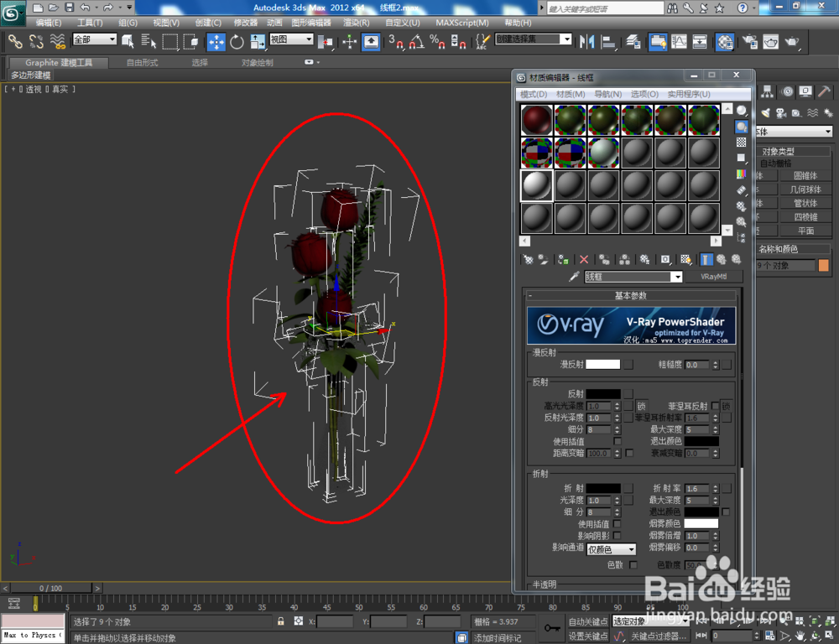Click the Go to Parent icon
Viewport: 839px width, 644px height.
(722, 259)
